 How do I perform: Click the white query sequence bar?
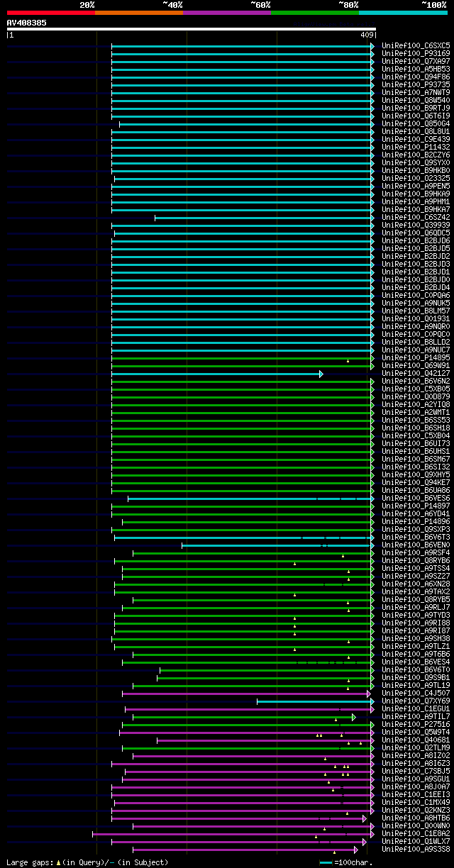(191, 29)
